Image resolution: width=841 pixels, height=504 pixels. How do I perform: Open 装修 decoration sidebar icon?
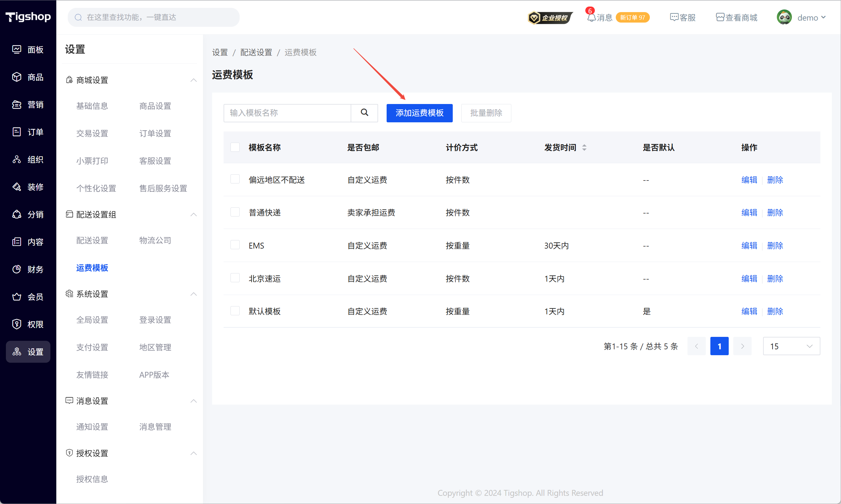[17, 187]
